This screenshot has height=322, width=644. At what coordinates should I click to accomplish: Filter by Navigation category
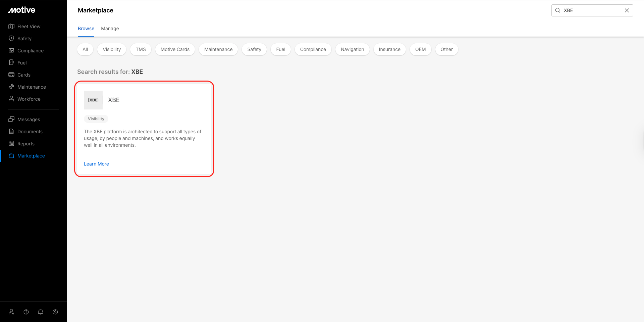point(353,49)
